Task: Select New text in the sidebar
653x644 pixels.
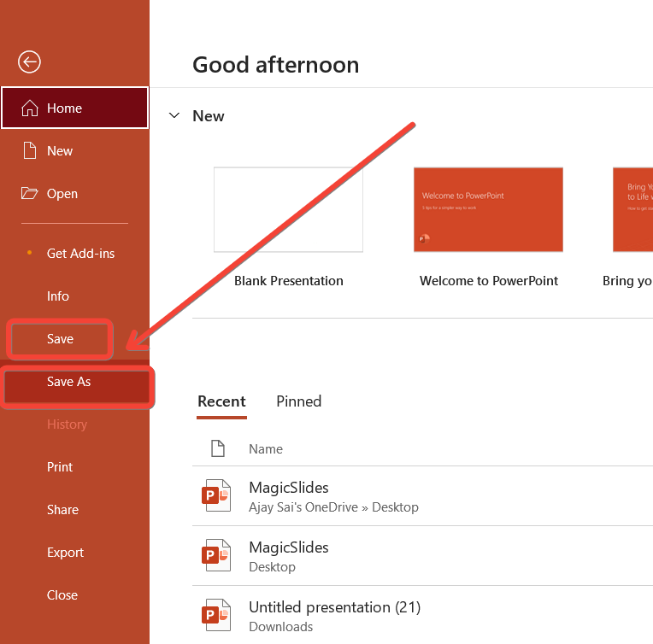Action: pyautogui.click(x=60, y=151)
